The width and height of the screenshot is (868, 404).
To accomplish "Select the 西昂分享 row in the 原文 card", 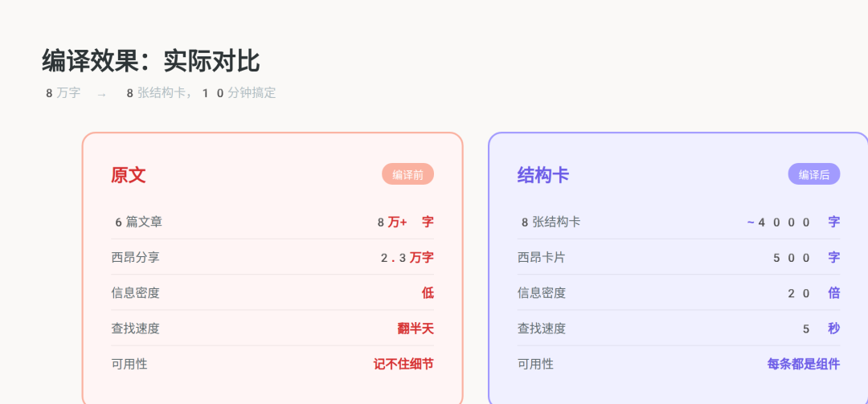I will [x=272, y=257].
